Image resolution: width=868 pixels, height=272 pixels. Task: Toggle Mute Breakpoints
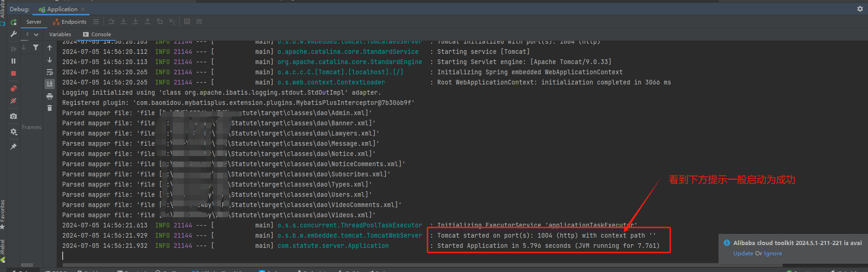click(13, 101)
